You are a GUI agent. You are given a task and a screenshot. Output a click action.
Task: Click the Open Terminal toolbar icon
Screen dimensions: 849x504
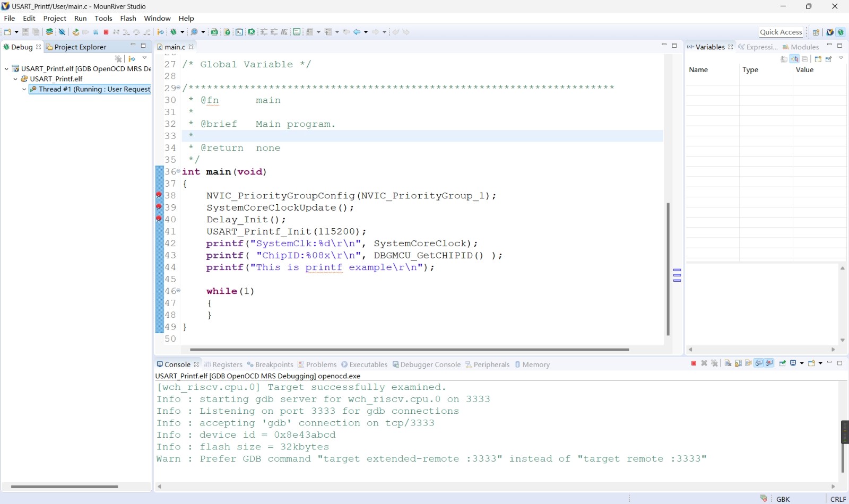tap(239, 32)
